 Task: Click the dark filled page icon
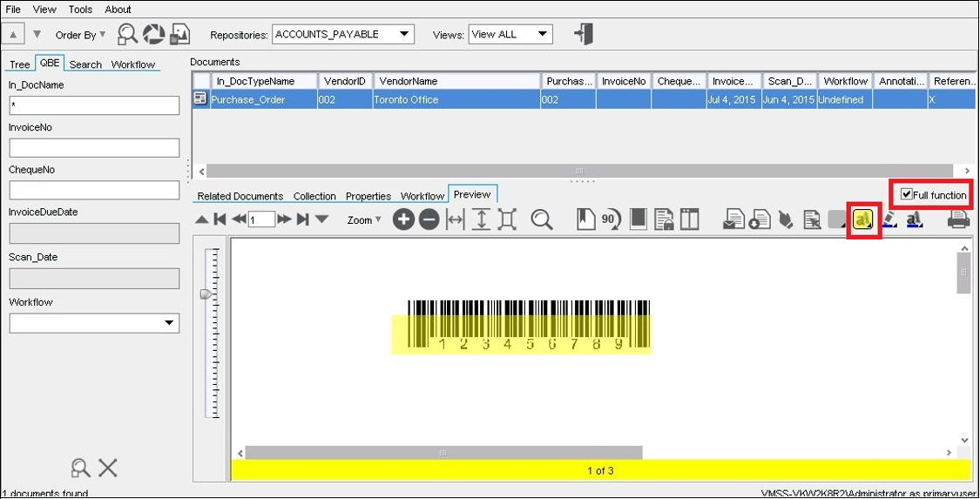click(x=639, y=219)
